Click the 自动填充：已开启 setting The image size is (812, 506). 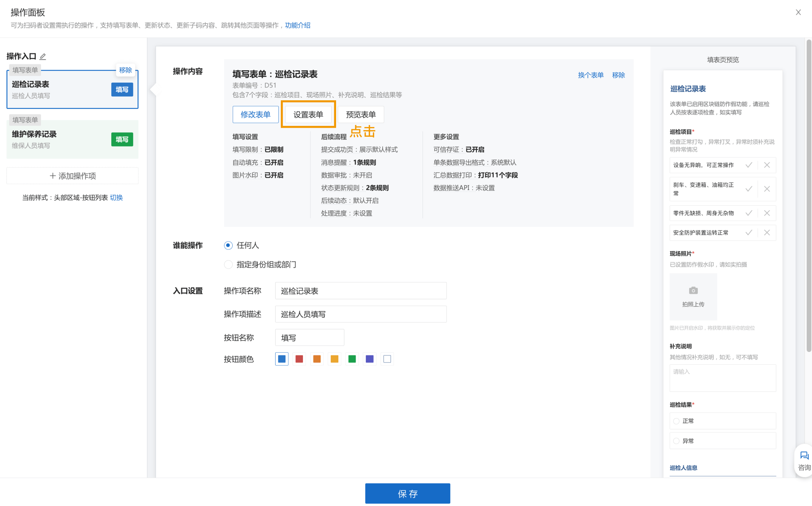[258, 162]
